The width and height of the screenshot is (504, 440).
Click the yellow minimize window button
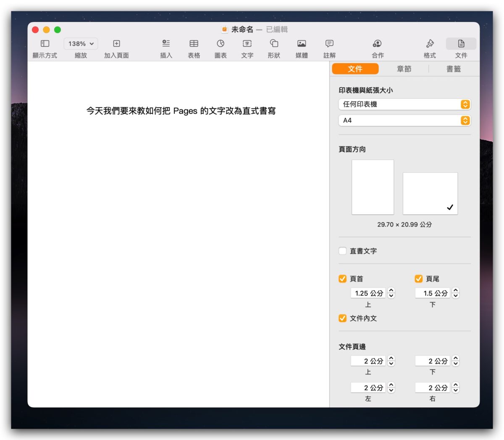(46, 29)
